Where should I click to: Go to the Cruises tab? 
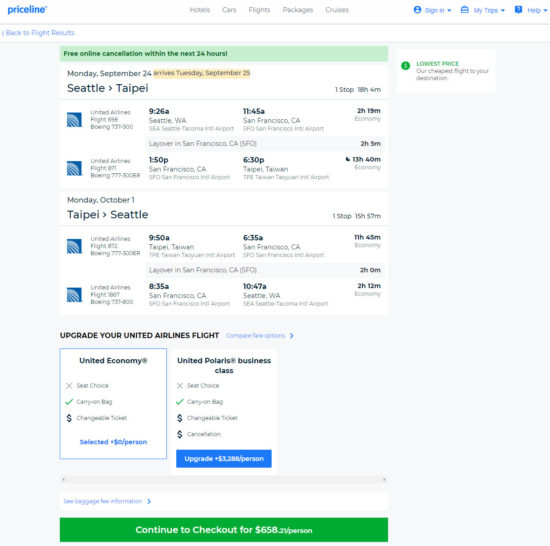[337, 10]
